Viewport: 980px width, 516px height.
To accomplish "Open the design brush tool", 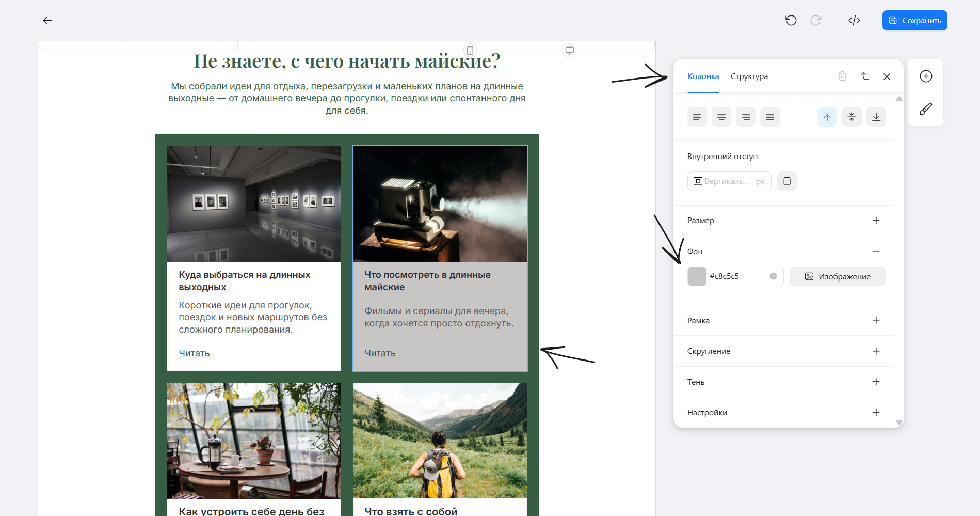I will pyautogui.click(x=926, y=108).
